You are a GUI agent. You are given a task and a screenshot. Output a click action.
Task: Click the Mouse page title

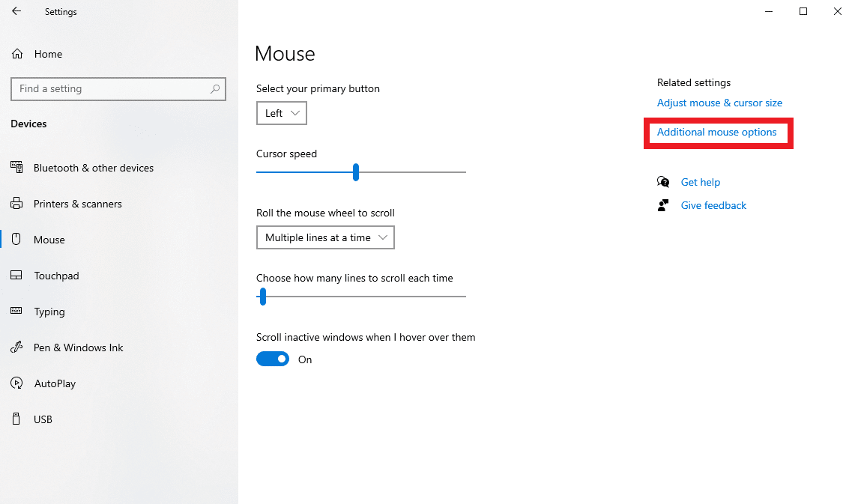(285, 54)
